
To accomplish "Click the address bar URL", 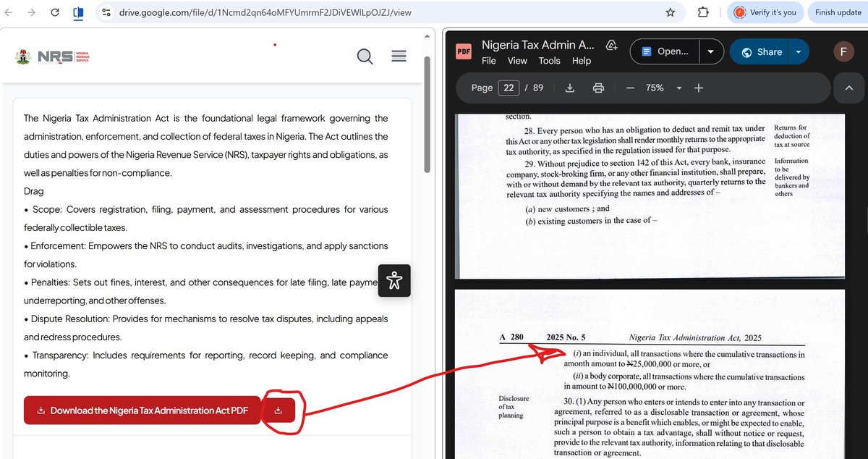I will [265, 12].
